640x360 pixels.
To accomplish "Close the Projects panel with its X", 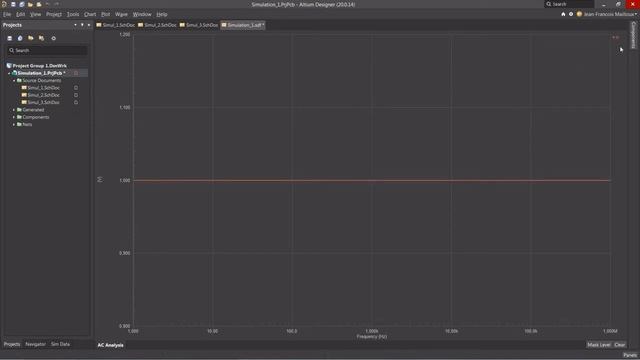I will [89, 25].
